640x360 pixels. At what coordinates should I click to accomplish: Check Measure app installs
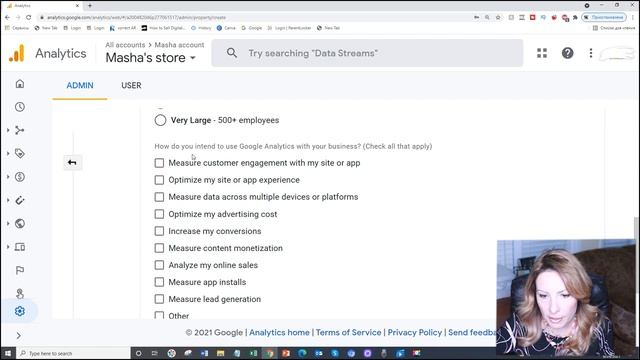click(x=159, y=282)
